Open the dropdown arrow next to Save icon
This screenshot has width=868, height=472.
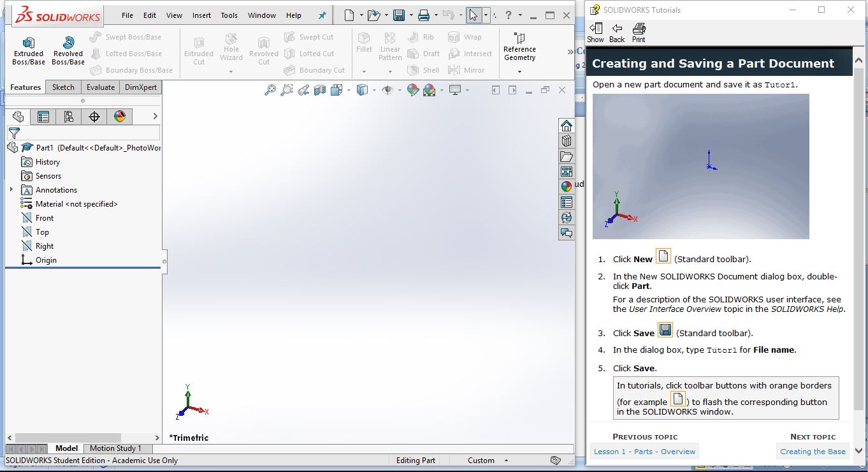[411, 15]
